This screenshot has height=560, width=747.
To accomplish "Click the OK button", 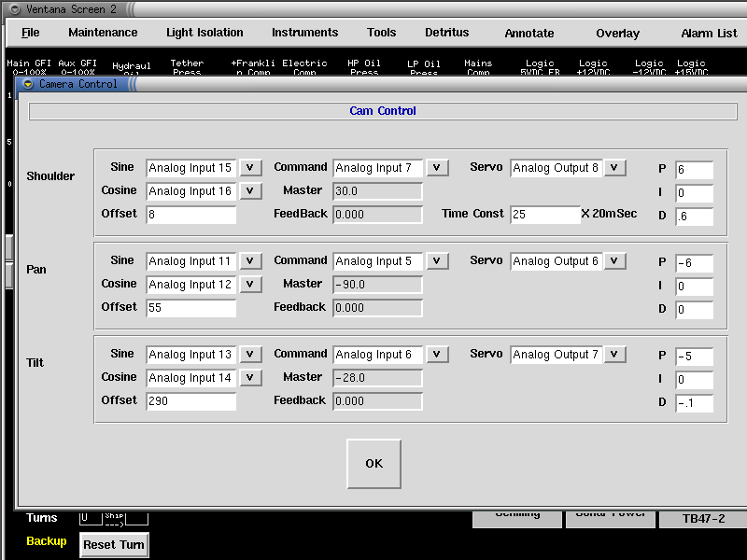I will (374, 464).
